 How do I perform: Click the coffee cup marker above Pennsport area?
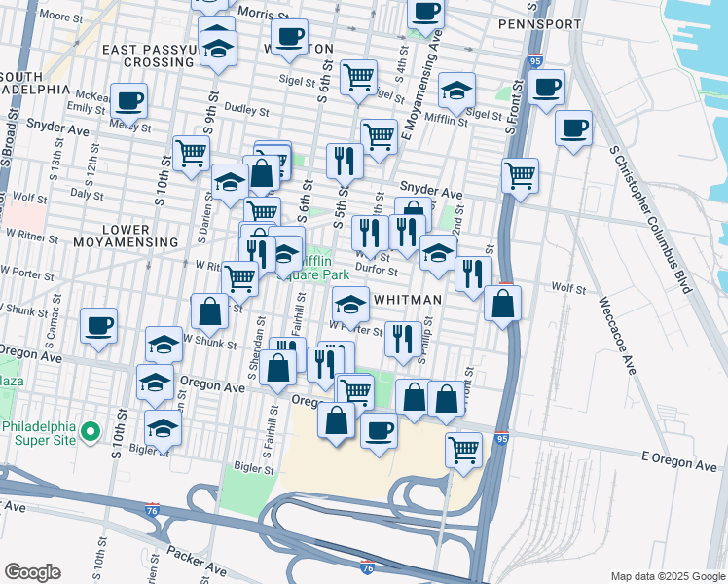pyautogui.click(x=425, y=15)
